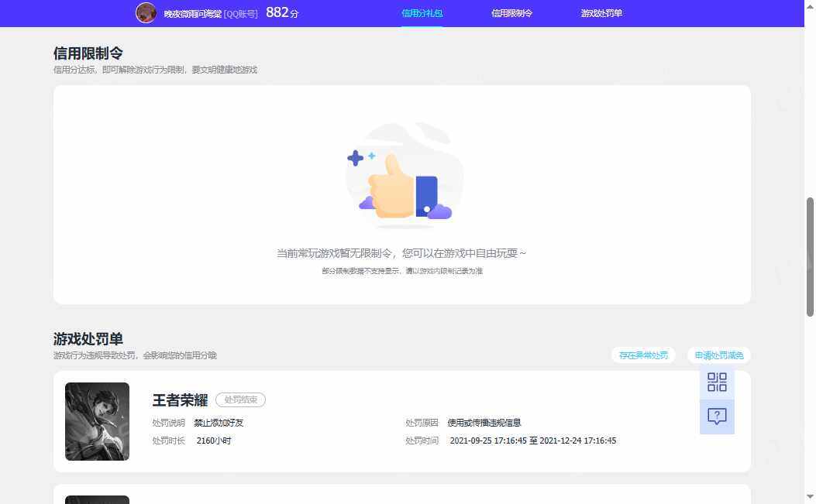The image size is (816, 504).
Task: Click the 882分 credit score
Action: coord(282,12)
